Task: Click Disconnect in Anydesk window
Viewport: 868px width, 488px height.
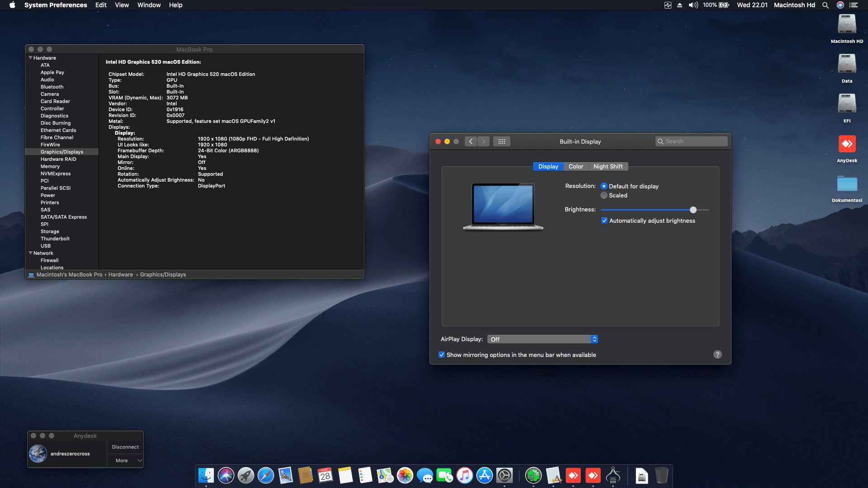Action: coord(125,447)
